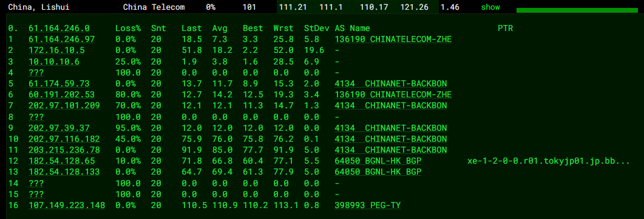This screenshot has height=219, width=644.
Task: Open AS link 4134 CHINANET-BACKBON on hop 7
Action: tap(391, 105)
